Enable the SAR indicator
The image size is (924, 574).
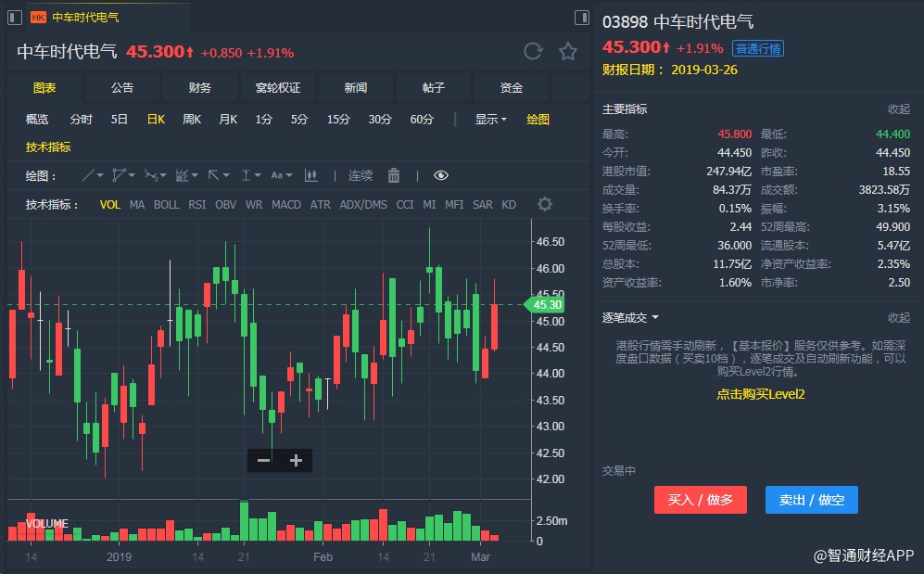coord(483,205)
